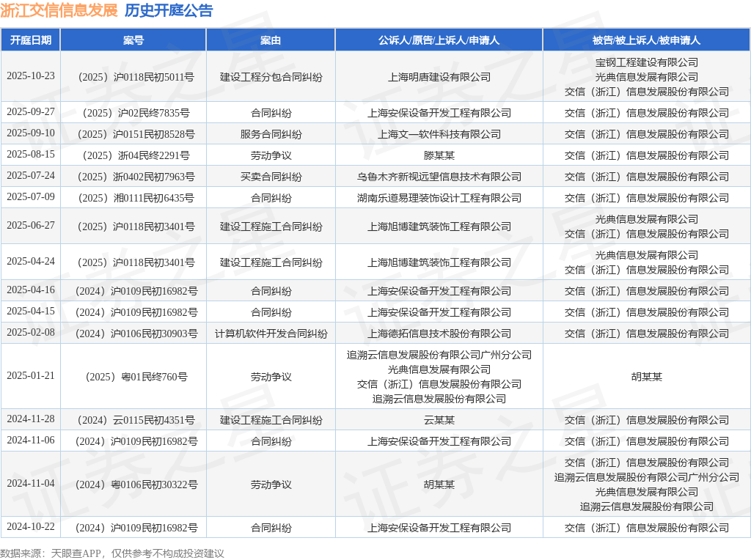751x560 pixels.
Task: Select the date 2025-04-15
Action: [x=31, y=311]
